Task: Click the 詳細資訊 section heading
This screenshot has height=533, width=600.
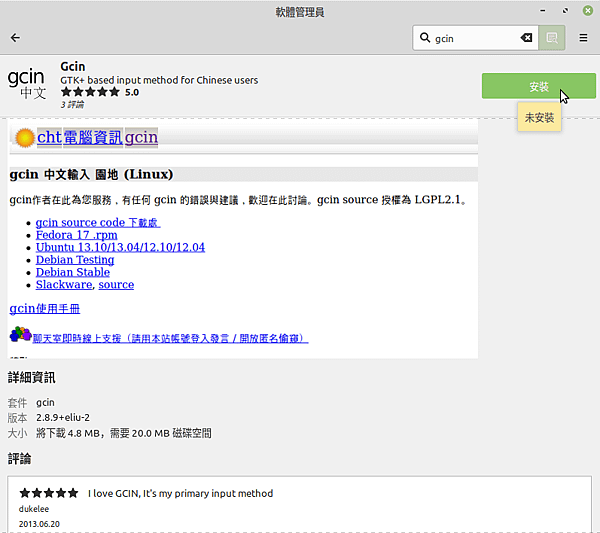Action: pyautogui.click(x=31, y=378)
